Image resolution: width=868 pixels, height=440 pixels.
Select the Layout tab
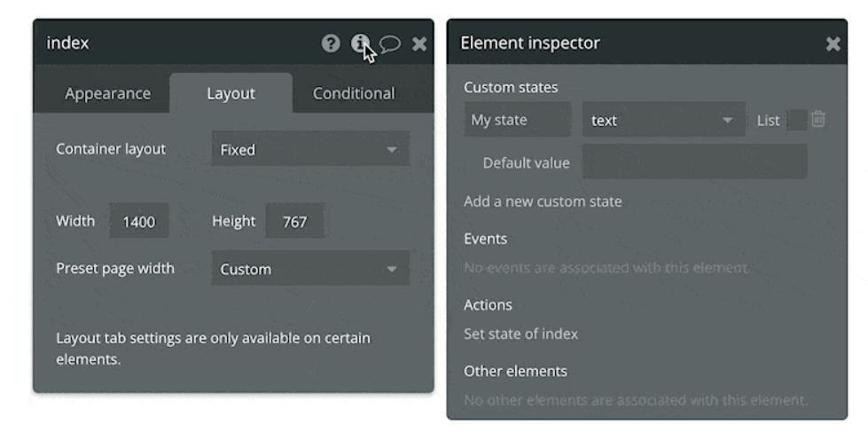231,93
